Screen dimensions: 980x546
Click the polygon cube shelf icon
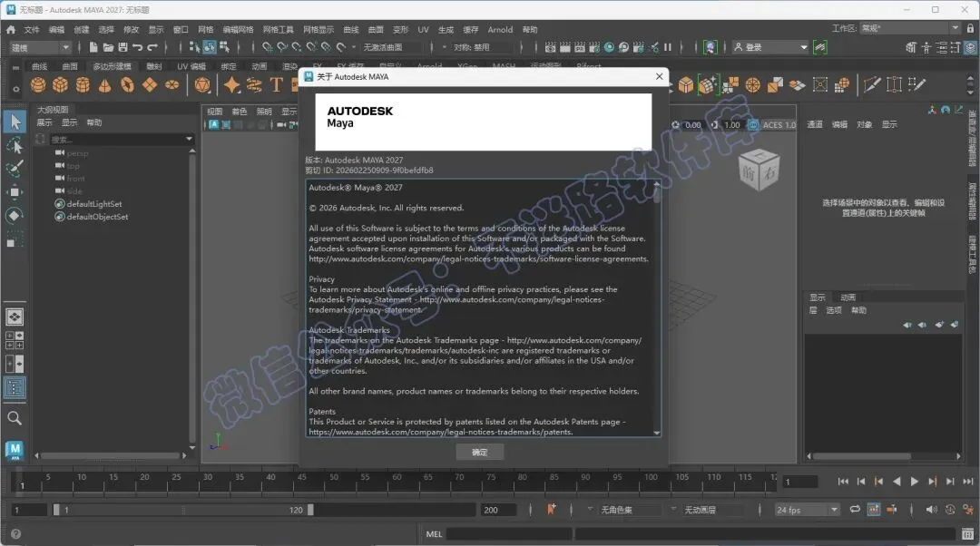click(60, 84)
